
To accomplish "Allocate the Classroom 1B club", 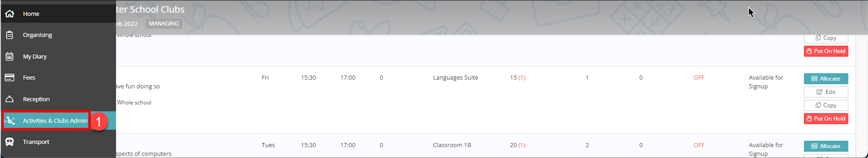I will point(826,146).
